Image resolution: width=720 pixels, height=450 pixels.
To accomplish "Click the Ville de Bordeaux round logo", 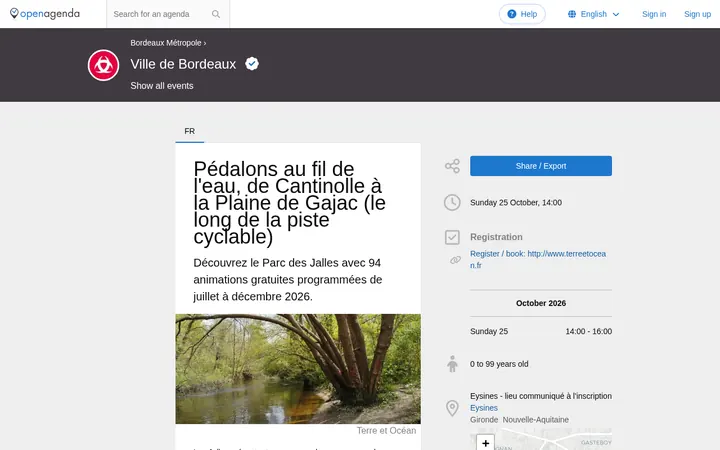I will pyautogui.click(x=103, y=65).
